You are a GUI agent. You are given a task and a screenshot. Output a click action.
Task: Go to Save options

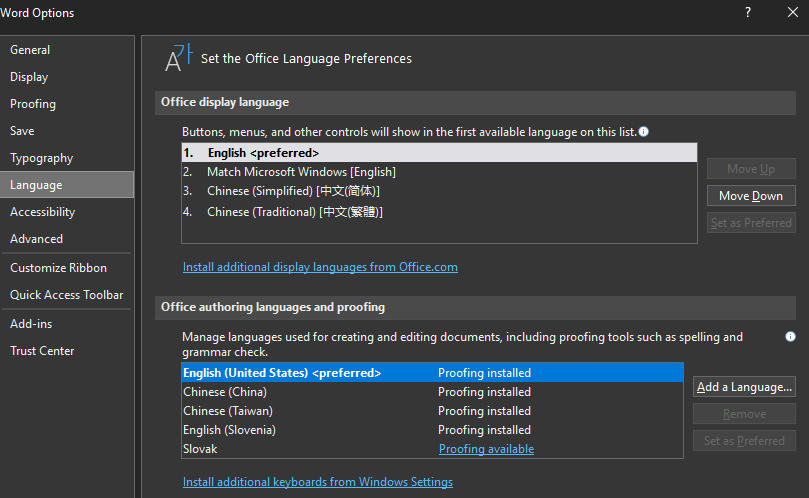[67, 131]
